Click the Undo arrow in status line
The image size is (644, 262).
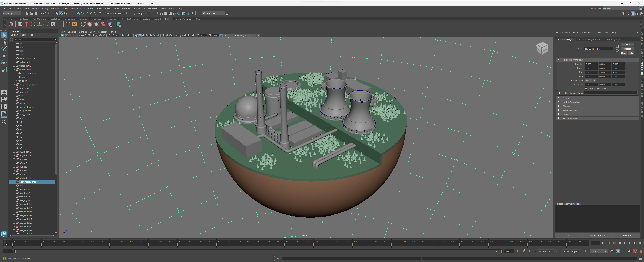[40, 13]
